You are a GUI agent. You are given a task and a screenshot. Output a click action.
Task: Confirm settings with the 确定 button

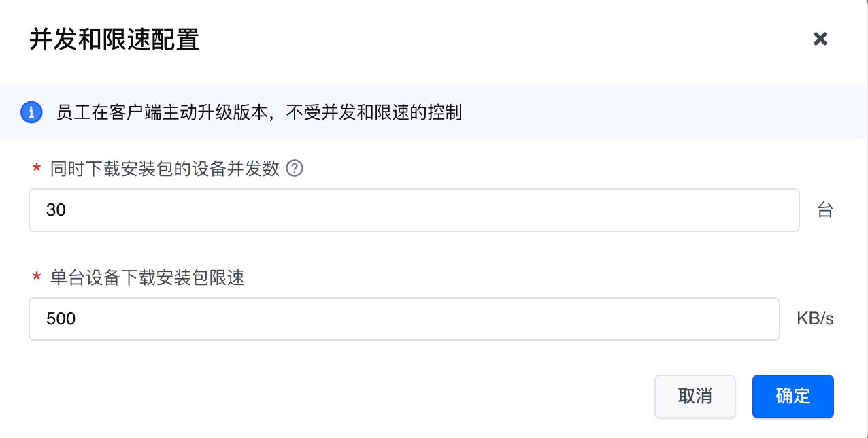tap(792, 397)
